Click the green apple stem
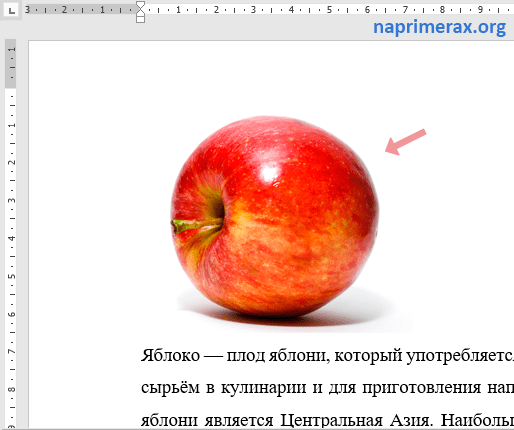The image size is (514, 430). click(197, 225)
